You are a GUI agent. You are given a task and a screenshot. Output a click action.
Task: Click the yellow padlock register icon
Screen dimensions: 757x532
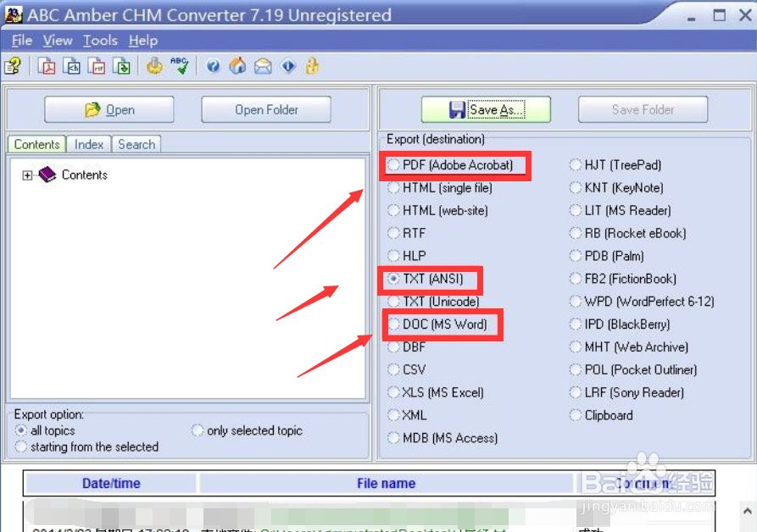tap(312, 65)
